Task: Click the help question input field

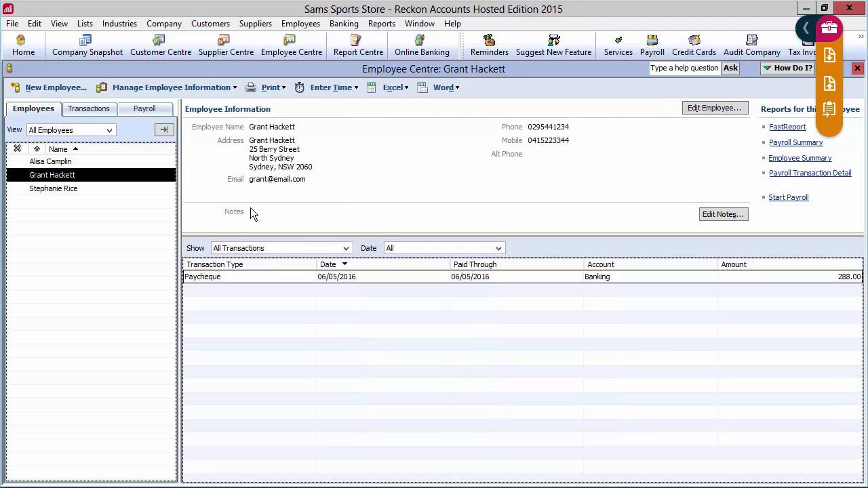Action: [684, 68]
